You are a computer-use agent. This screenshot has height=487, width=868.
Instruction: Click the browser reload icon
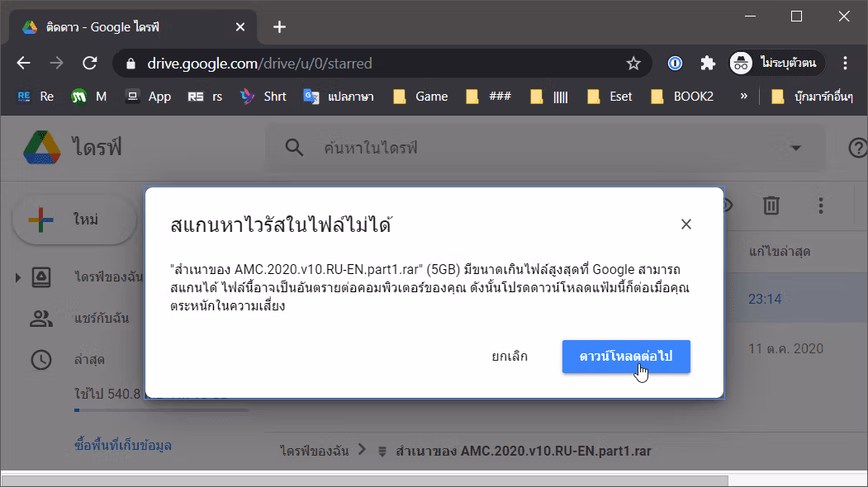tap(90, 63)
